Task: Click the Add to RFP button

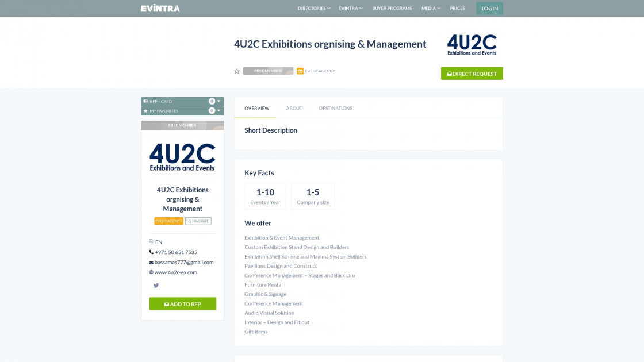Action: pos(182,303)
